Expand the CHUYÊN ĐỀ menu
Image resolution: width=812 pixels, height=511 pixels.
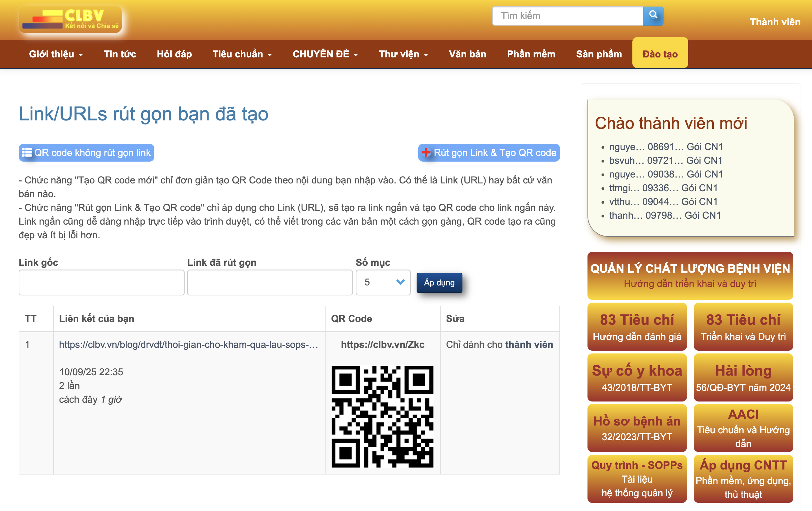(325, 54)
